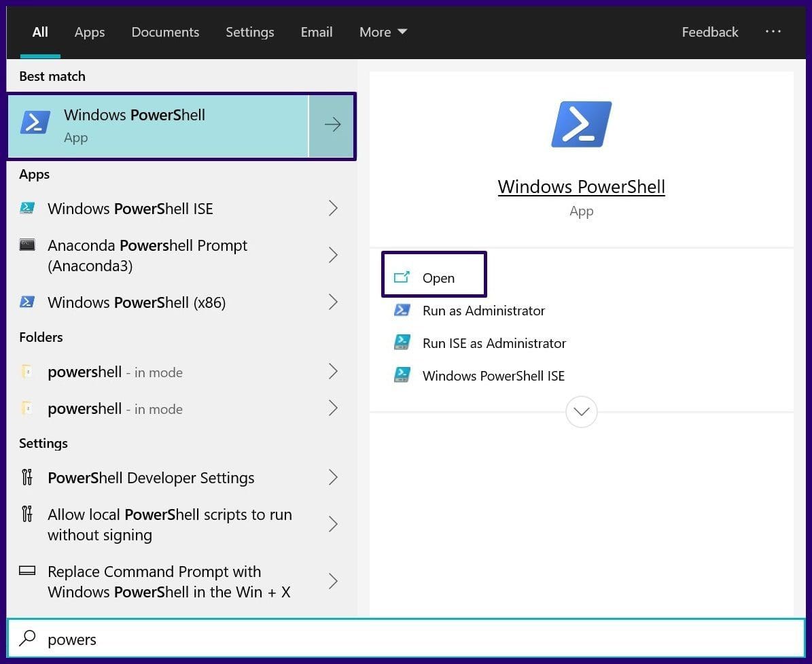Screen dimensions: 812x664
Task: Switch to the Settings filter tab
Action: coord(249,32)
